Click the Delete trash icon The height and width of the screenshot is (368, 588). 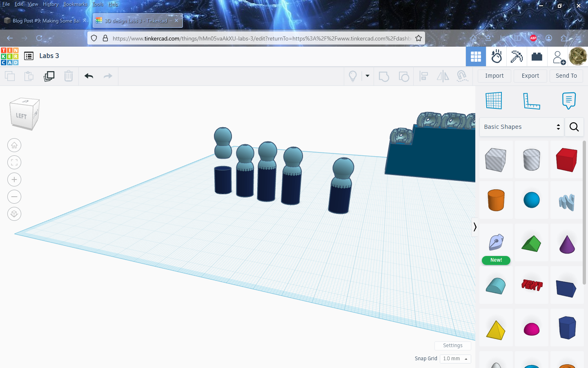pyautogui.click(x=69, y=76)
